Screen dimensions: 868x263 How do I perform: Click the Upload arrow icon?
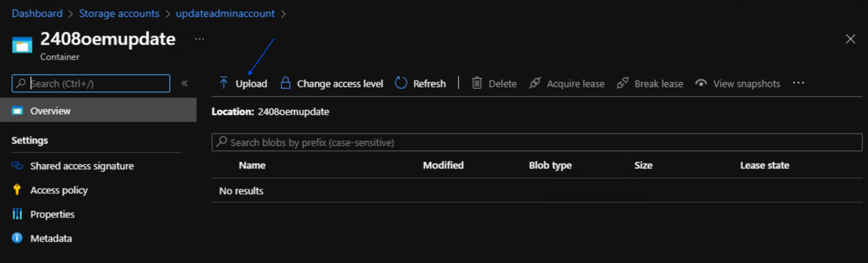pyautogui.click(x=223, y=84)
